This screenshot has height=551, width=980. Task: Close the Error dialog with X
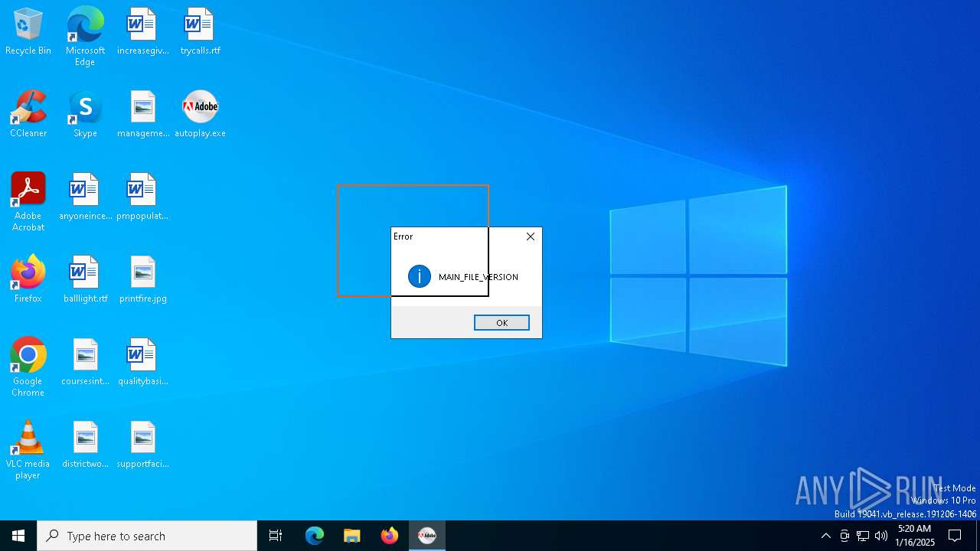(531, 236)
